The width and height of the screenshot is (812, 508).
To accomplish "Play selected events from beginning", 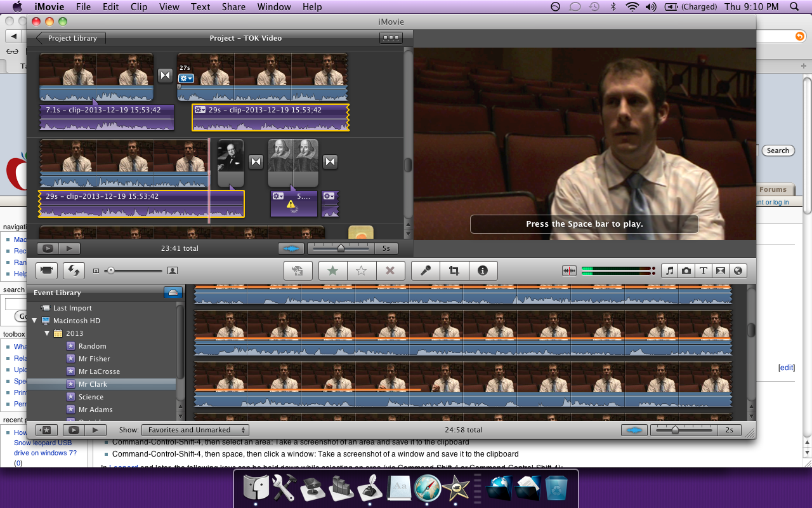I will [95, 430].
